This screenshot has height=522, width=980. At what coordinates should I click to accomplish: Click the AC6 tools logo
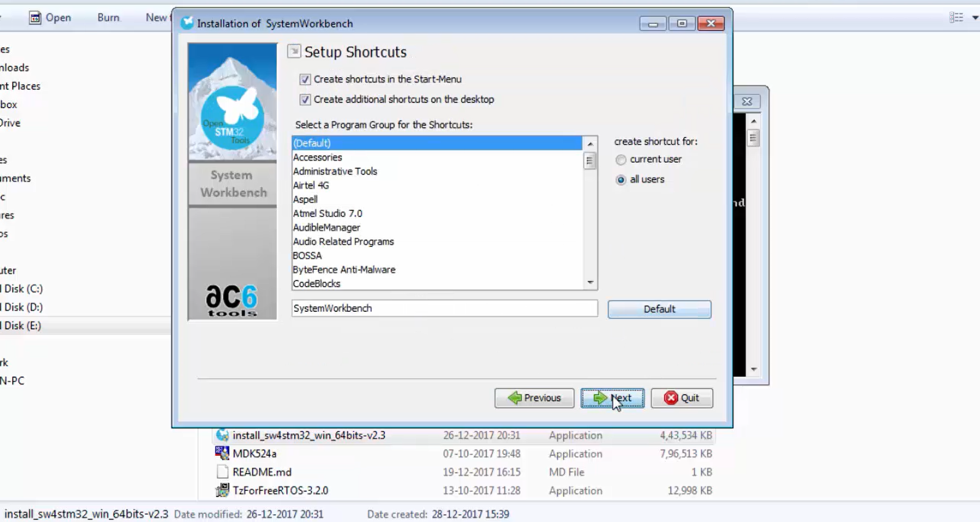pyautogui.click(x=232, y=301)
